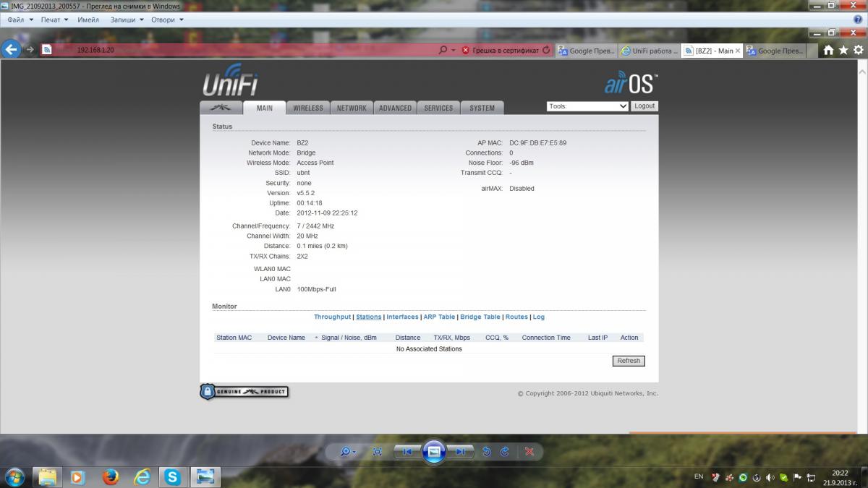Viewport: 868px width, 488px height.
Task: Switch to the WIRELESS tab in airOS
Action: coord(308,108)
